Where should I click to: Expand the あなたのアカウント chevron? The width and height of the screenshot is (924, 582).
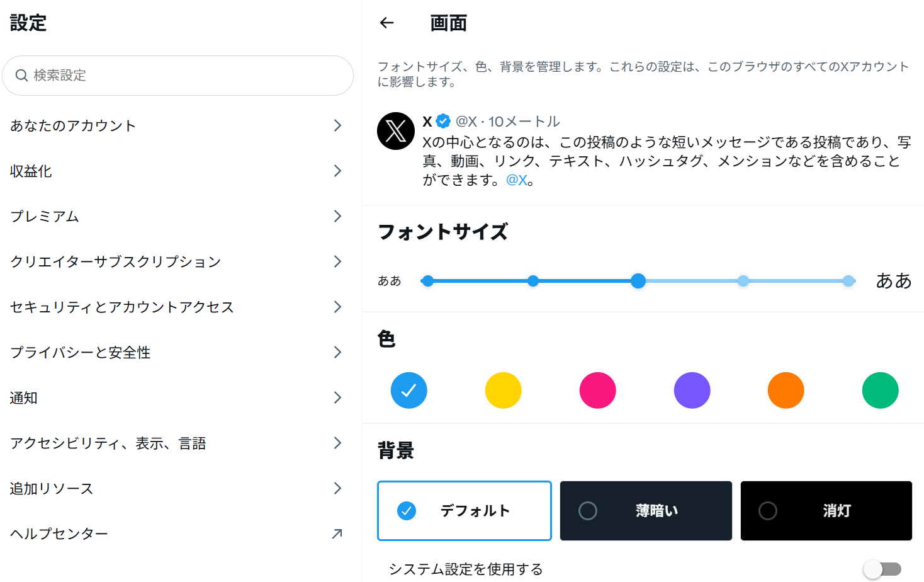(x=337, y=126)
